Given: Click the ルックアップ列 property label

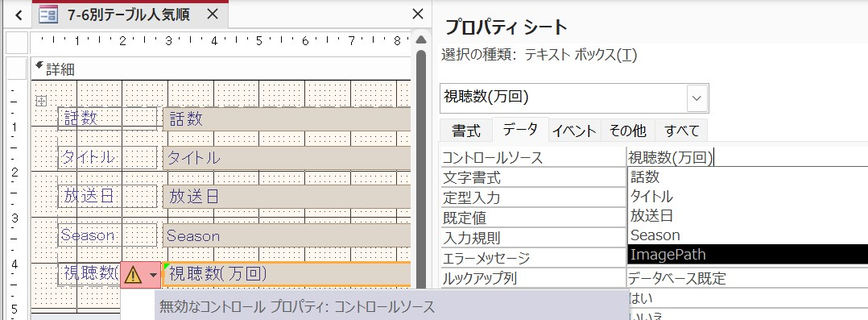Looking at the screenshot, I should click(x=479, y=278).
